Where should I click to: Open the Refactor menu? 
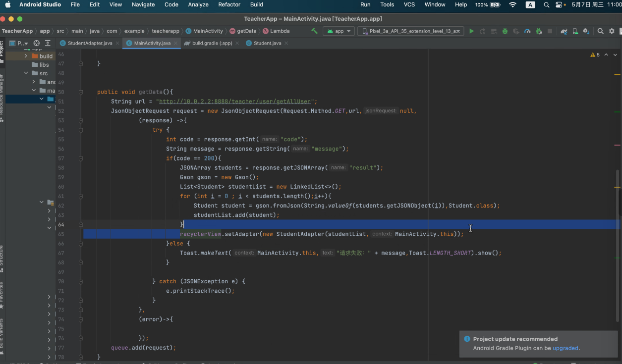pos(229,4)
